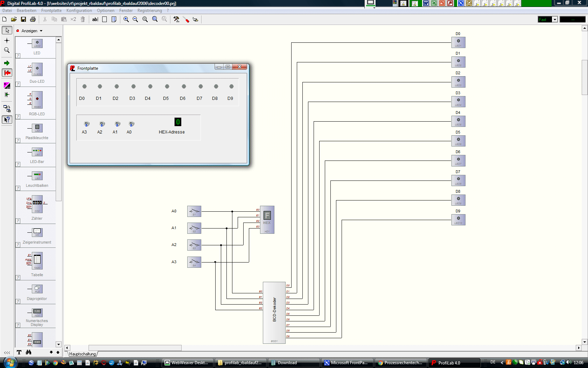The image size is (588, 368).
Task: Create a new project with the blank page icon
Action: tap(5, 19)
